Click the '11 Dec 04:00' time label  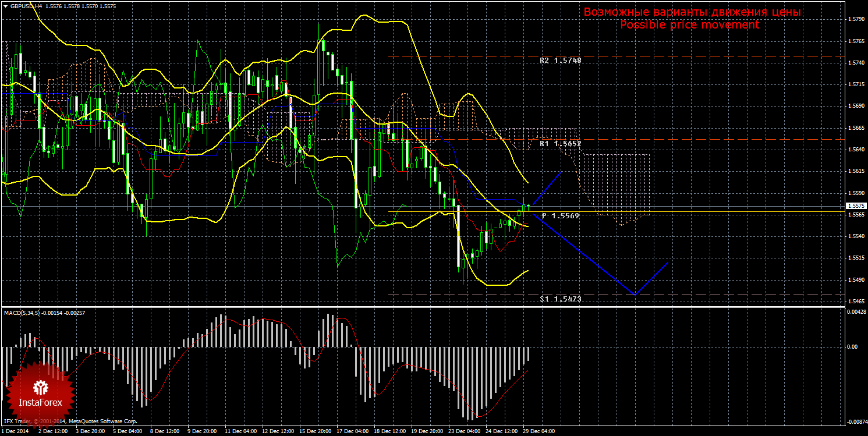coord(240,432)
